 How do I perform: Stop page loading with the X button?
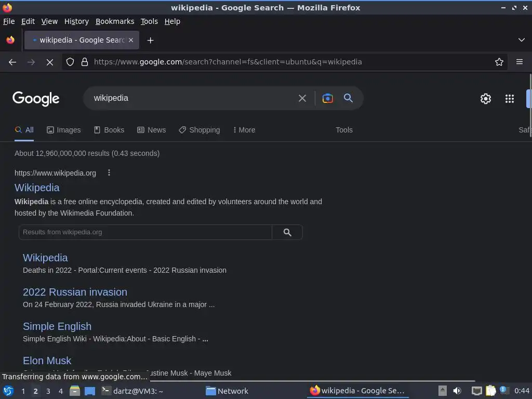(x=49, y=62)
